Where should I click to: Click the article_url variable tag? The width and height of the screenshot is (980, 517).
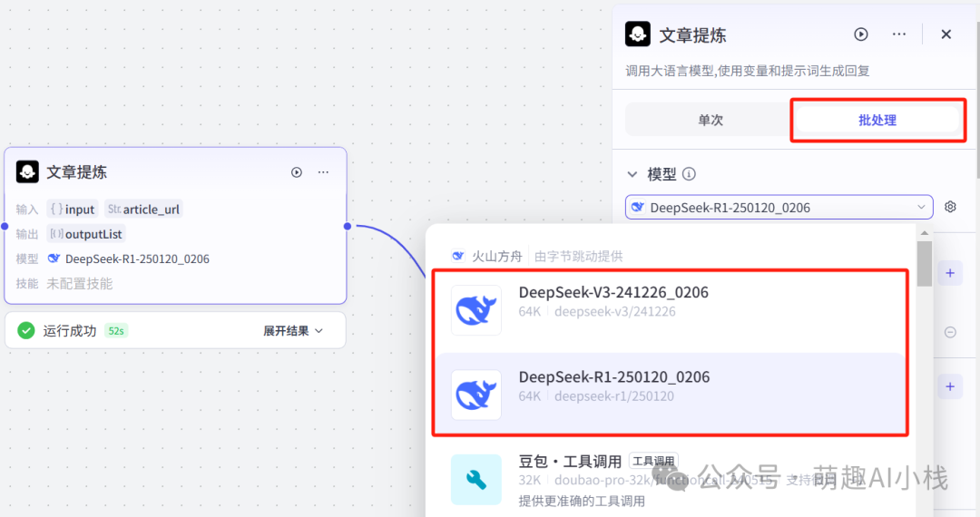(x=143, y=210)
